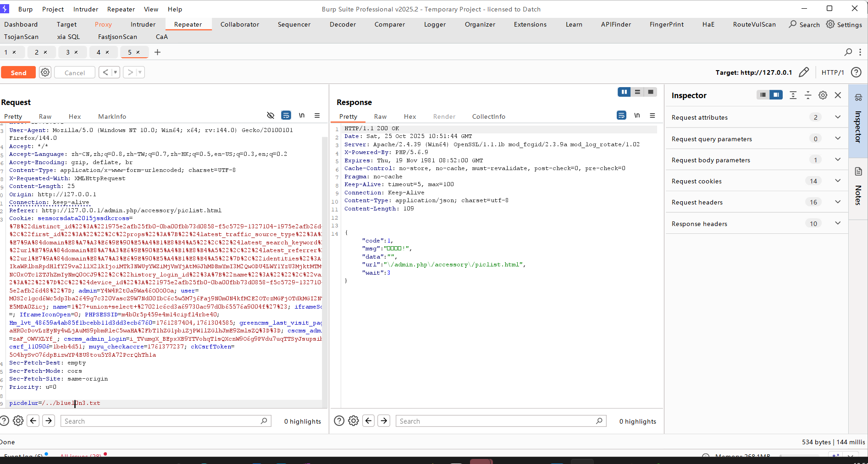This screenshot has height=464, width=868.
Task: Close the Inspector panel
Action: [x=838, y=95]
